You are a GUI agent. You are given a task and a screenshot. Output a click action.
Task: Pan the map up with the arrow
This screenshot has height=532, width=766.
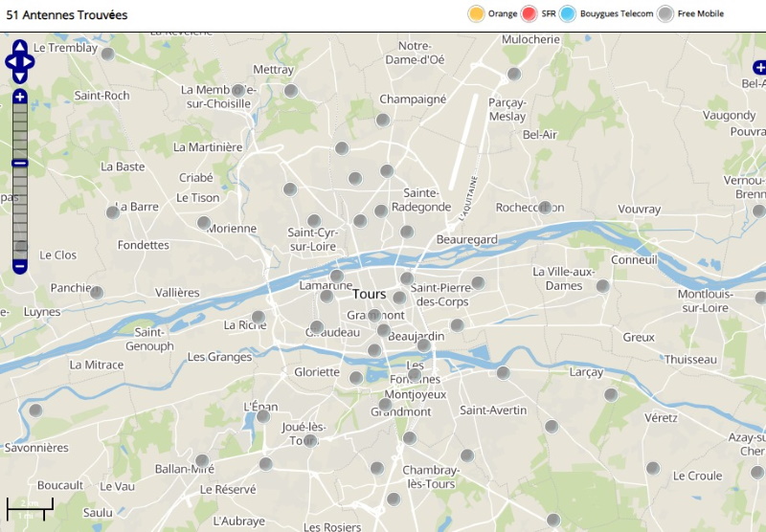(x=20, y=48)
